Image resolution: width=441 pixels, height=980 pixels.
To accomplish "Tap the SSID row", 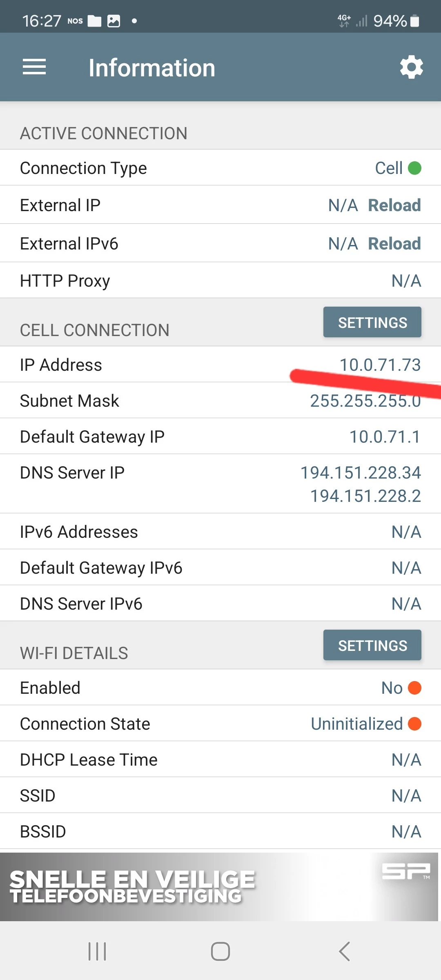I will pos(220,795).
